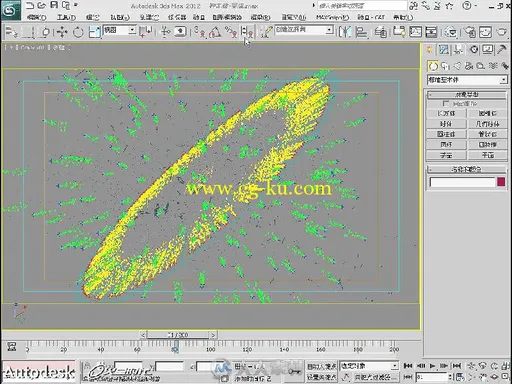Open the 3ds Max application button menu

click(10, 11)
